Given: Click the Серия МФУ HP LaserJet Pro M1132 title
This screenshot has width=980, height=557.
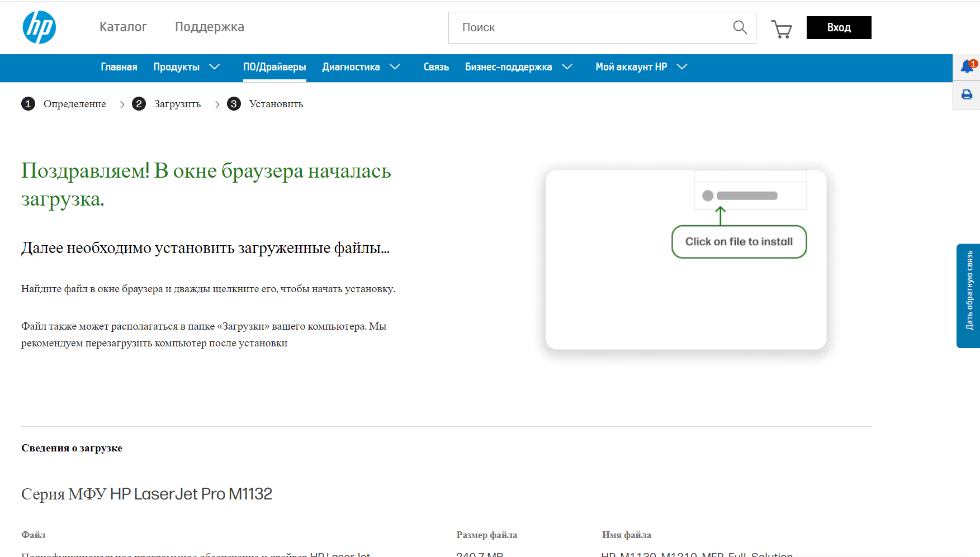Looking at the screenshot, I should click(x=146, y=494).
